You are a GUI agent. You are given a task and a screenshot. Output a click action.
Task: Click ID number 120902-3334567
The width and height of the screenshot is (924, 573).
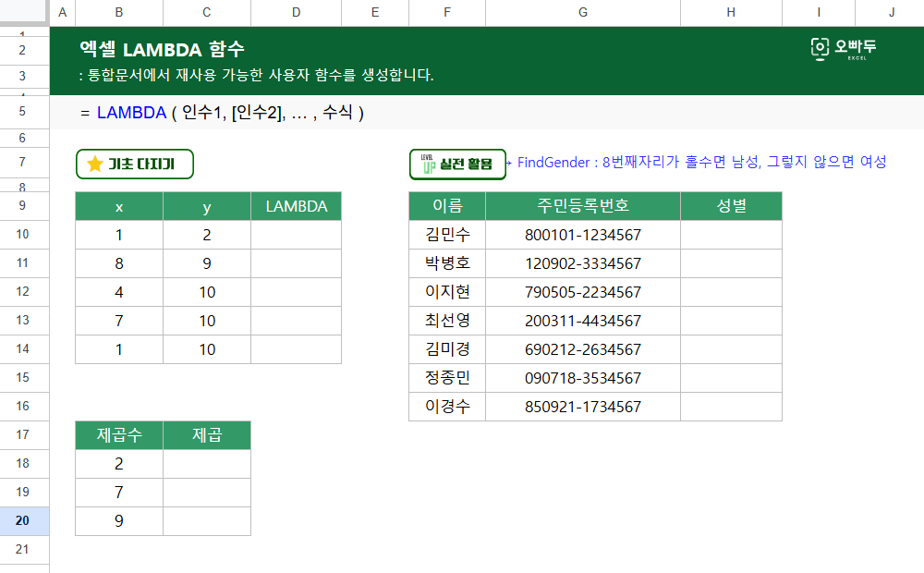pos(583,263)
